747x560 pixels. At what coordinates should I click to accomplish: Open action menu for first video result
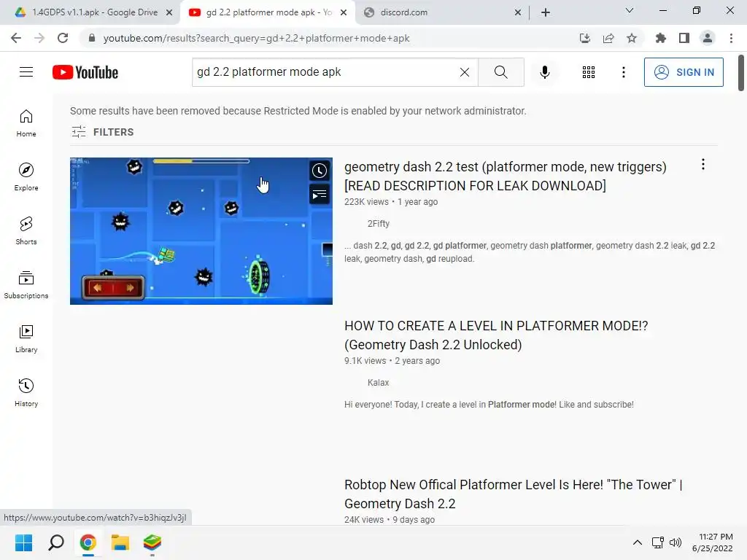click(x=703, y=165)
